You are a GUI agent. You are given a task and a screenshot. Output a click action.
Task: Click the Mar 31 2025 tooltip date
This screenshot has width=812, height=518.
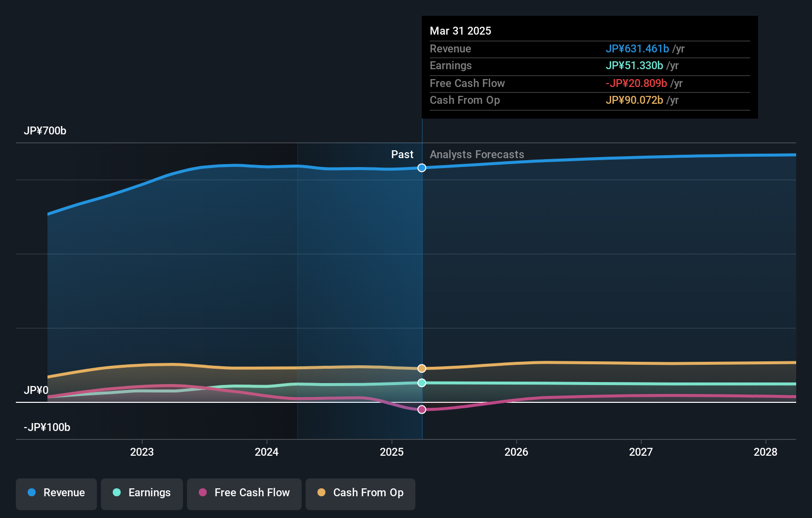click(460, 31)
